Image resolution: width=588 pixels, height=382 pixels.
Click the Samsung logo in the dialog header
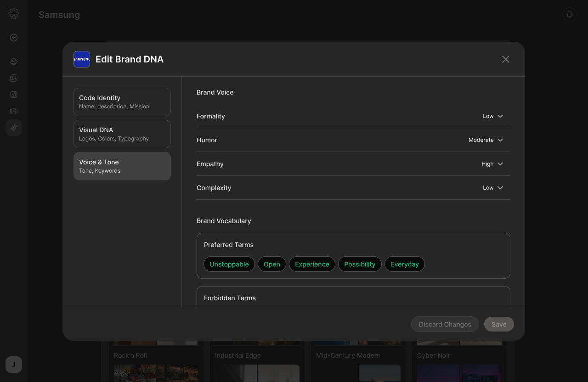pyautogui.click(x=82, y=59)
